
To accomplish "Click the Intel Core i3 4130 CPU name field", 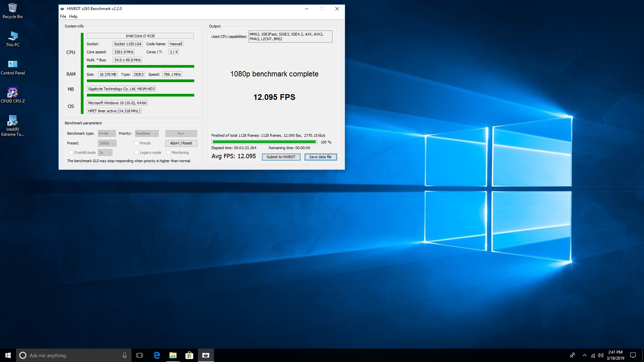I will (140, 36).
